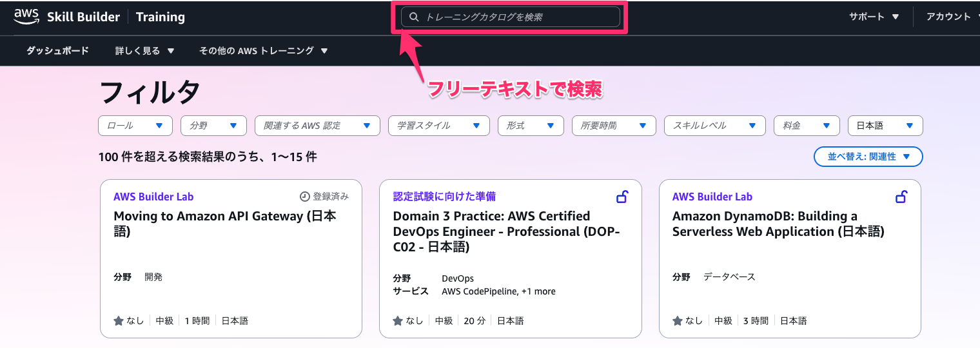Expand the 詳しく見る menu
The image size is (980, 348).
point(144,51)
